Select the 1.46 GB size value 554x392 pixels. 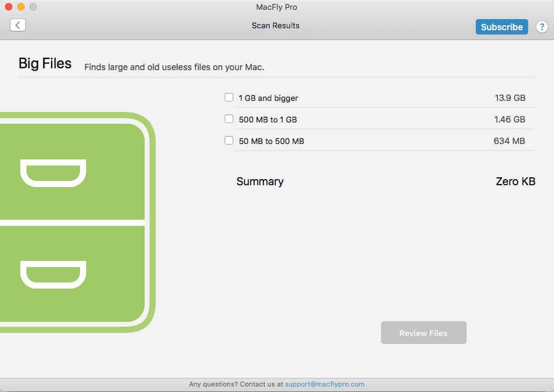click(x=510, y=119)
